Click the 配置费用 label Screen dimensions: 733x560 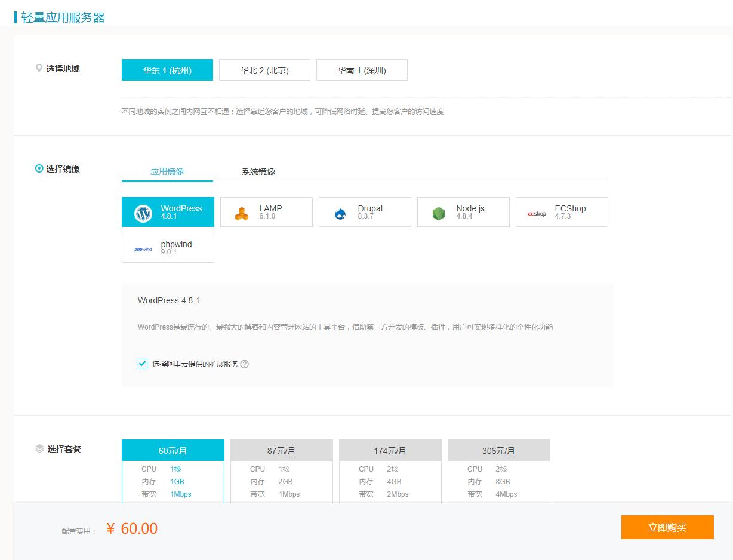[x=79, y=531]
